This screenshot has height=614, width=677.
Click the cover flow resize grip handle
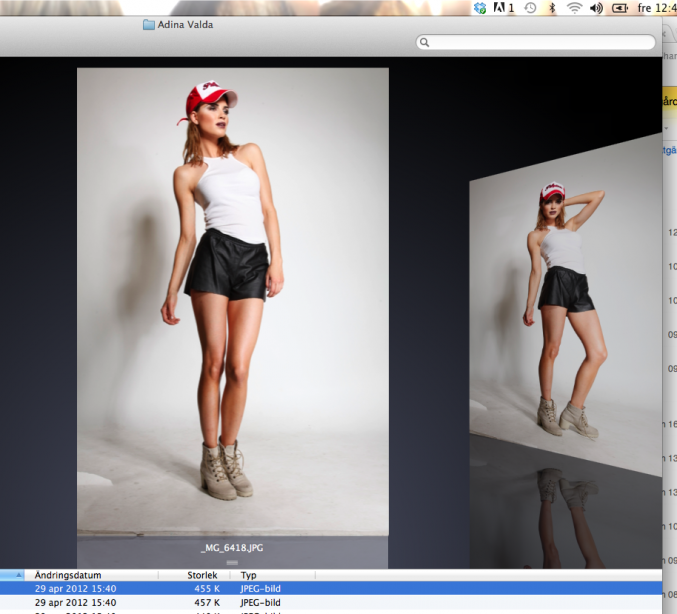click(232, 562)
